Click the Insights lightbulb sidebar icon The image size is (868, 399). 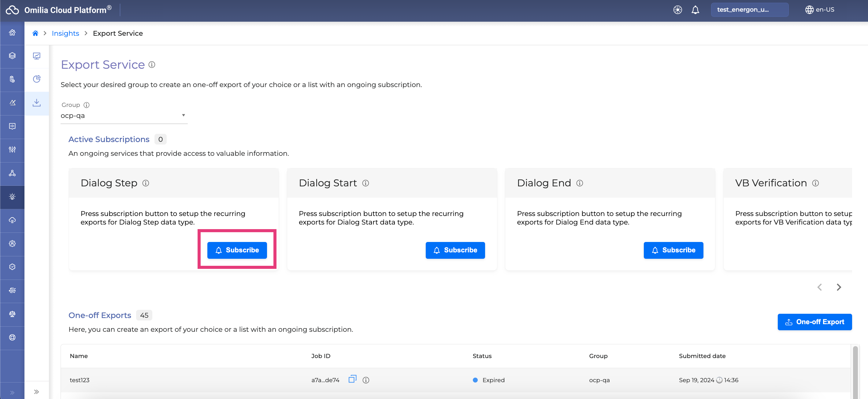pos(12,197)
